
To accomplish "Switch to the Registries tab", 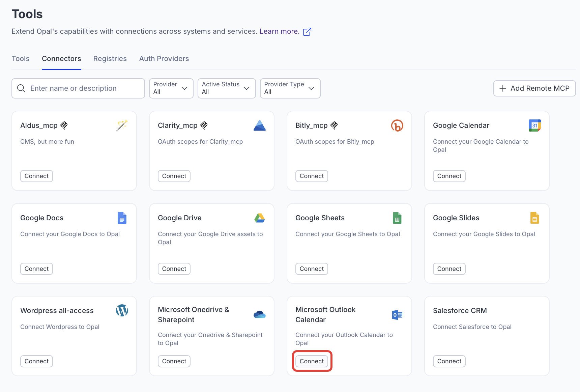I will [110, 59].
